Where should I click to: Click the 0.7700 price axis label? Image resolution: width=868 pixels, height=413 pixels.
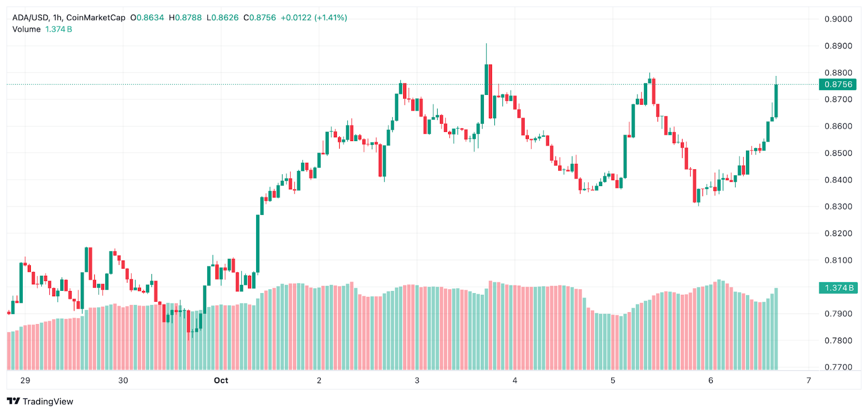(838, 367)
